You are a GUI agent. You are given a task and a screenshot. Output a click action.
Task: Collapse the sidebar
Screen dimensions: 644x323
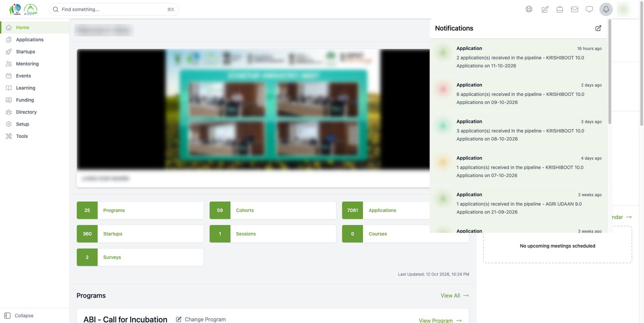coord(19,316)
